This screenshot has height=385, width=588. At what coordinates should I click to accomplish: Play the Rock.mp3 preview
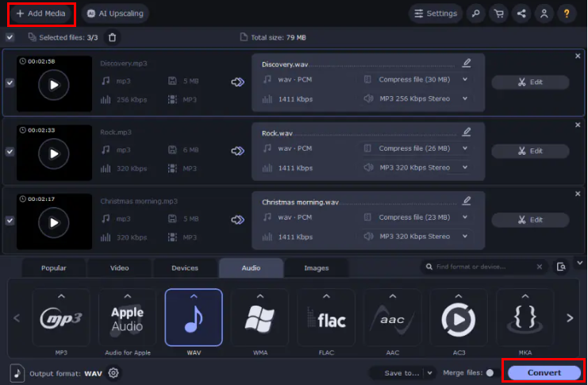pos(54,154)
